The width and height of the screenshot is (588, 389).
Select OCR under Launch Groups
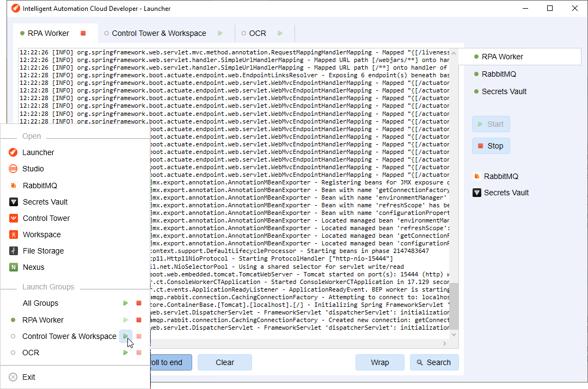30,353
